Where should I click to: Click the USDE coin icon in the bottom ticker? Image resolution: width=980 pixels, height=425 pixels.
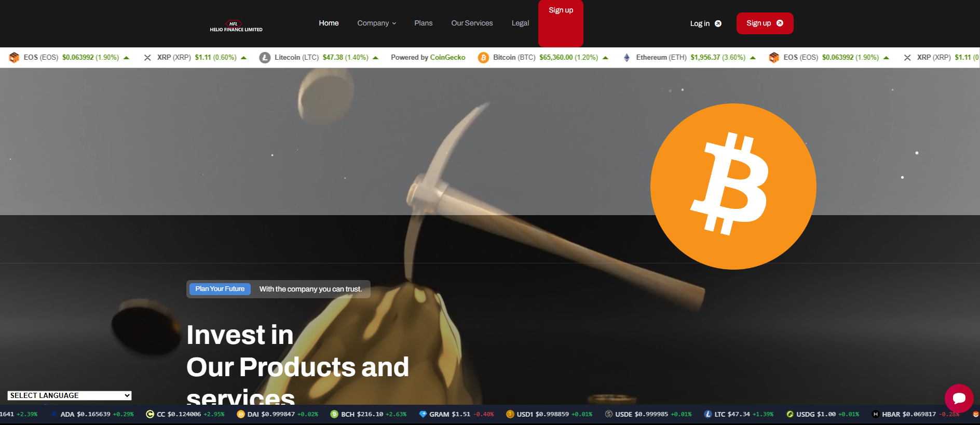click(x=608, y=414)
